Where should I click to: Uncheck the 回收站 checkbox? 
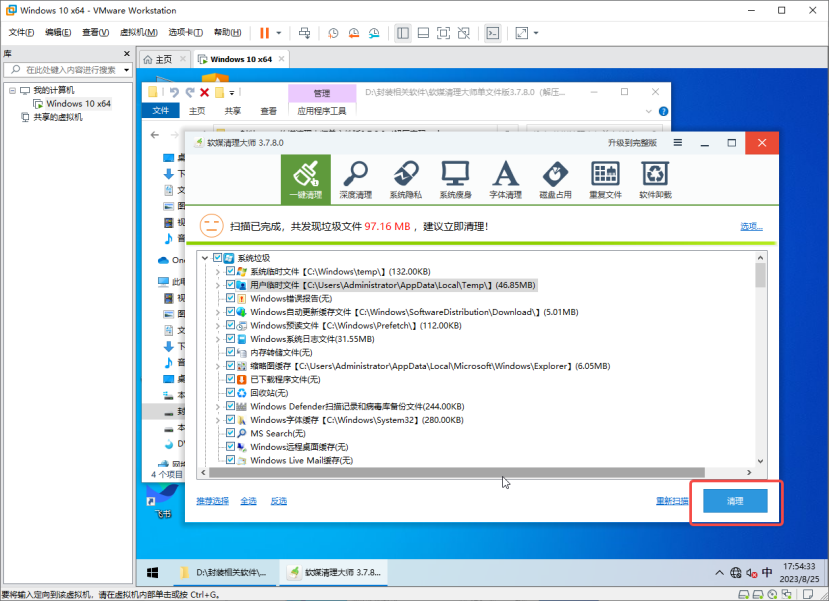[x=231, y=393]
